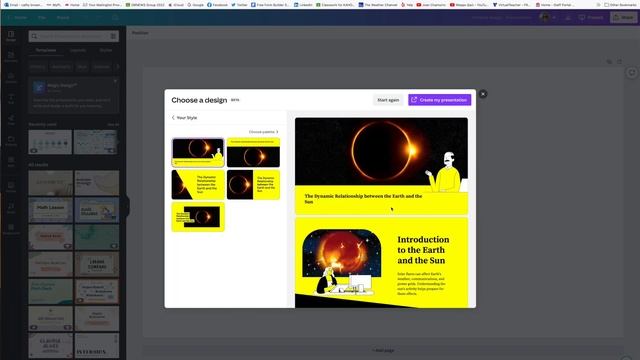Open the Draw panel in sidebar
The image size is (640, 360).
11,120
